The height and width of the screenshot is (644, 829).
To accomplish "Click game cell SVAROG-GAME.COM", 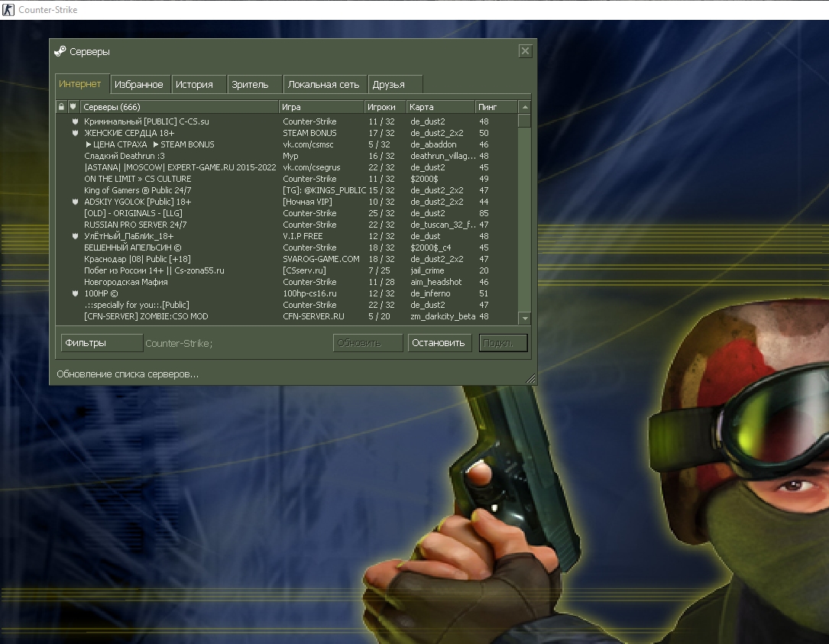I will coord(321,259).
